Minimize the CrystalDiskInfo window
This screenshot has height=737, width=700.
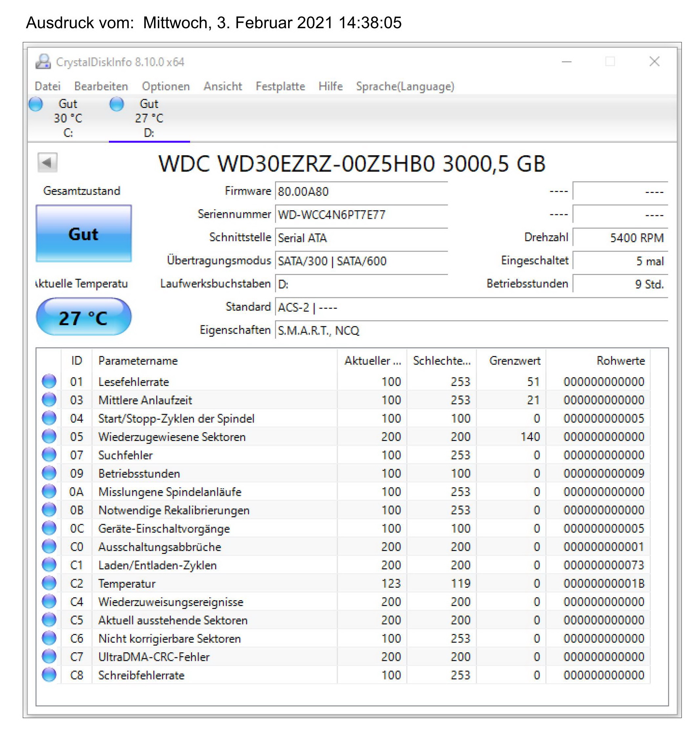tap(567, 62)
